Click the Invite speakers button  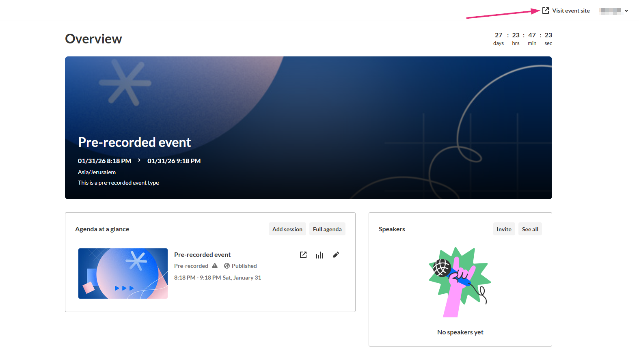504,229
